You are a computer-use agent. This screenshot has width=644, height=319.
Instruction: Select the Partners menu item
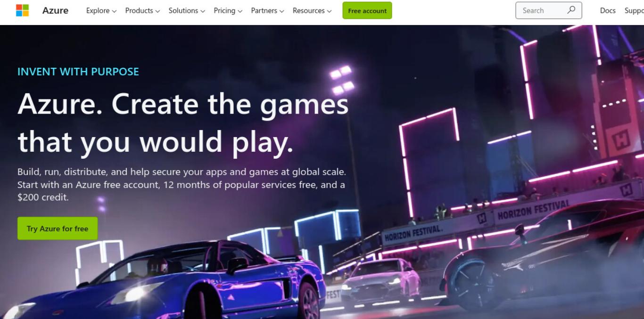click(x=267, y=10)
